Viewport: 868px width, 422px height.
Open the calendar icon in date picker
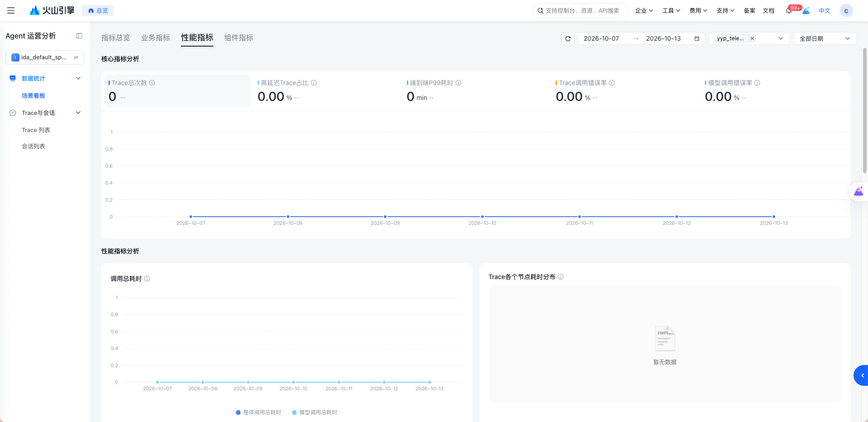[697, 38]
